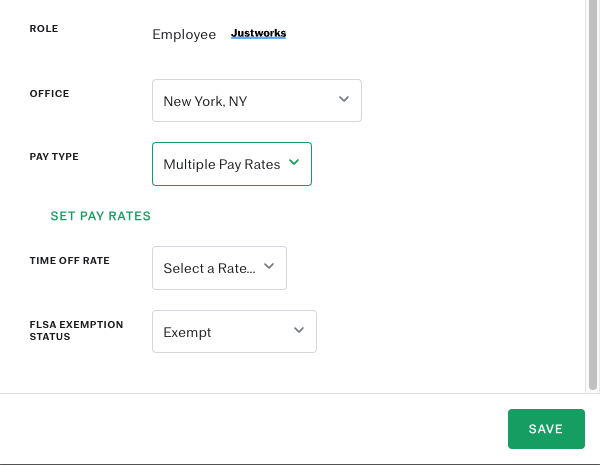600x465 pixels.
Task: Open the Office dropdown showing New York, NY
Action: (x=257, y=101)
